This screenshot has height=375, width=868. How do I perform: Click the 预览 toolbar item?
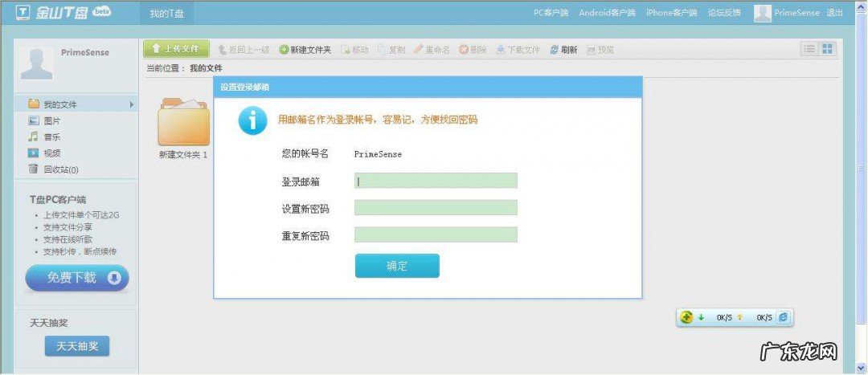click(600, 50)
